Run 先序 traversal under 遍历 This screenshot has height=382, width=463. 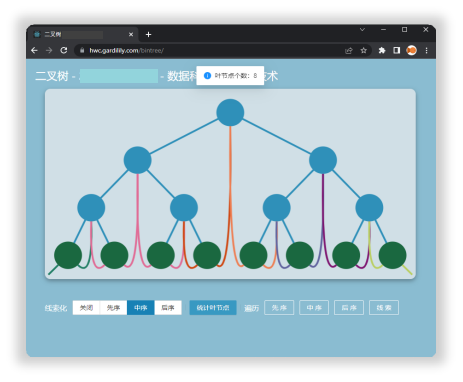pos(279,308)
